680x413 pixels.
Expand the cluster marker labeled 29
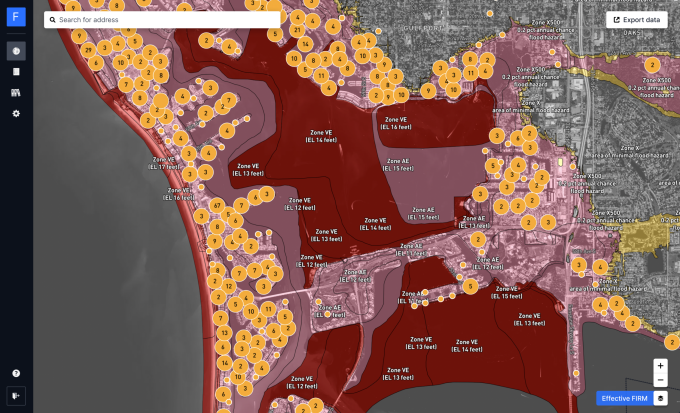pyautogui.click(x=89, y=49)
